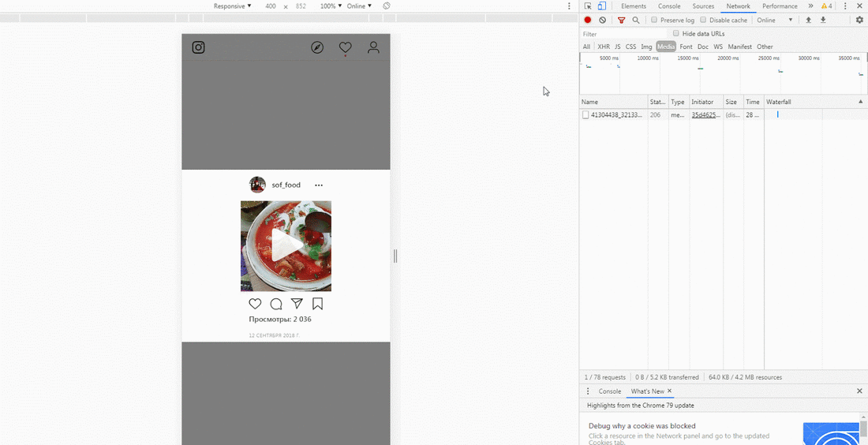Open the Online throttling dropdown in device toolbar
The height and width of the screenshot is (445, 868).
point(359,6)
